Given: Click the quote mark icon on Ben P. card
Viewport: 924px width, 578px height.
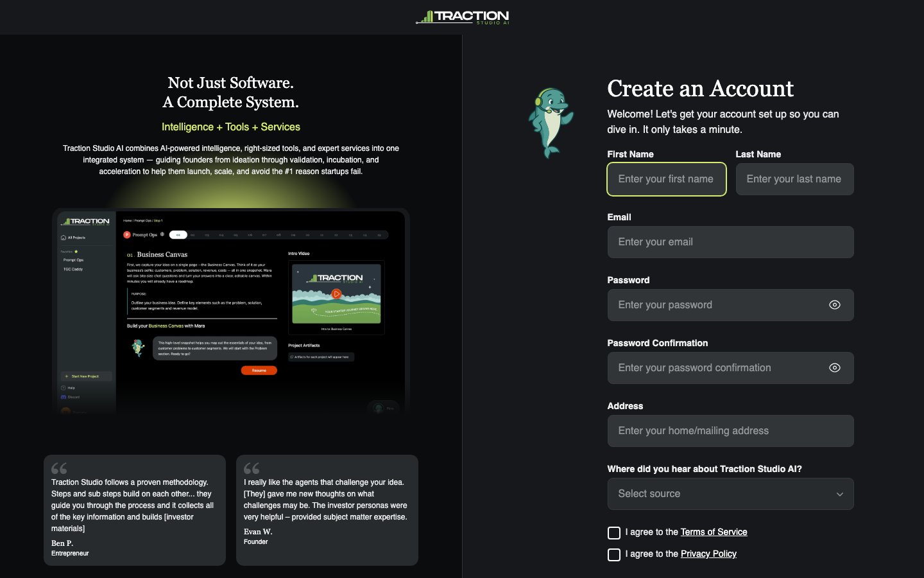Looking at the screenshot, I should tap(59, 468).
